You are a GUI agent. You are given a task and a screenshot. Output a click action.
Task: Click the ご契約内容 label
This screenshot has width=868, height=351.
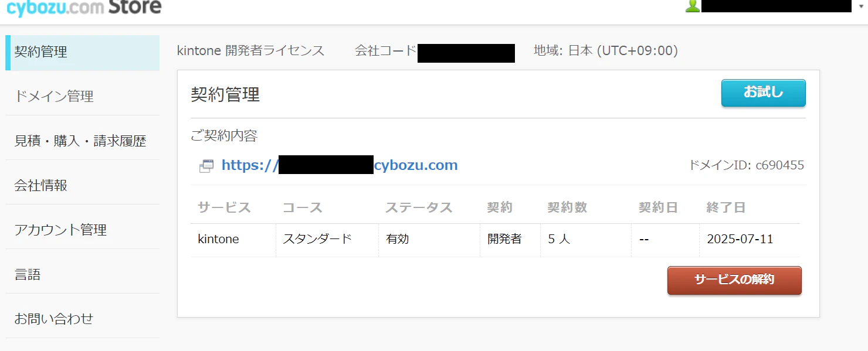(224, 136)
